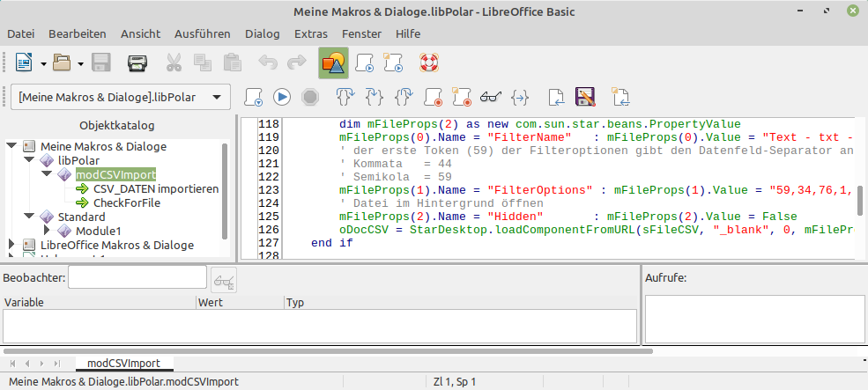This screenshot has width=868, height=390.
Task: Click the next-tab navigation arrow
Action: tap(41, 364)
